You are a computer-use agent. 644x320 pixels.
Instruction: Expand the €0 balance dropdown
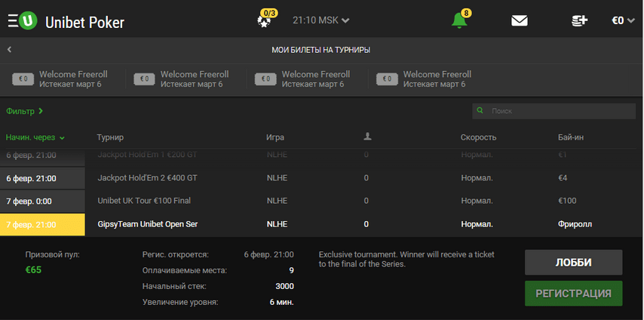click(623, 20)
